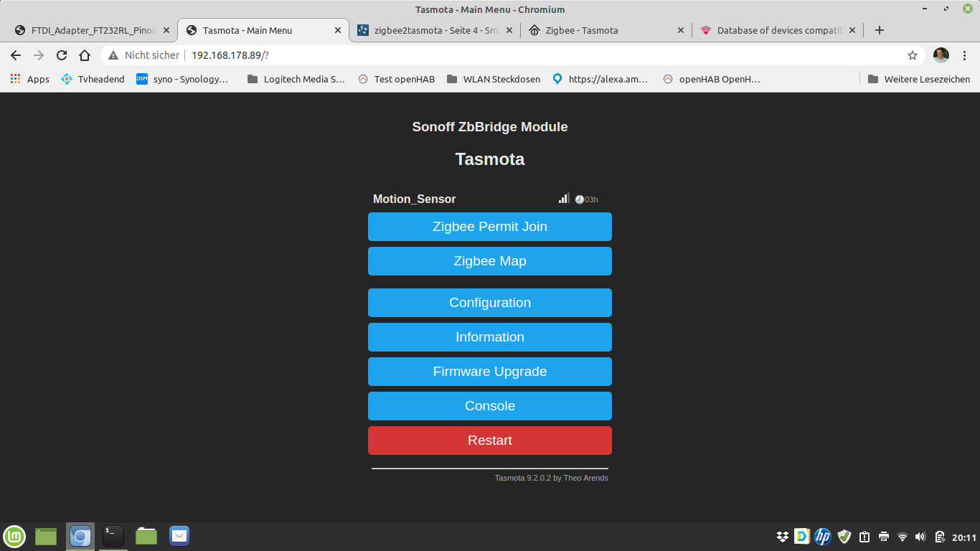
Task: Launch the terminal from the taskbar
Action: pyautogui.click(x=113, y=536)
